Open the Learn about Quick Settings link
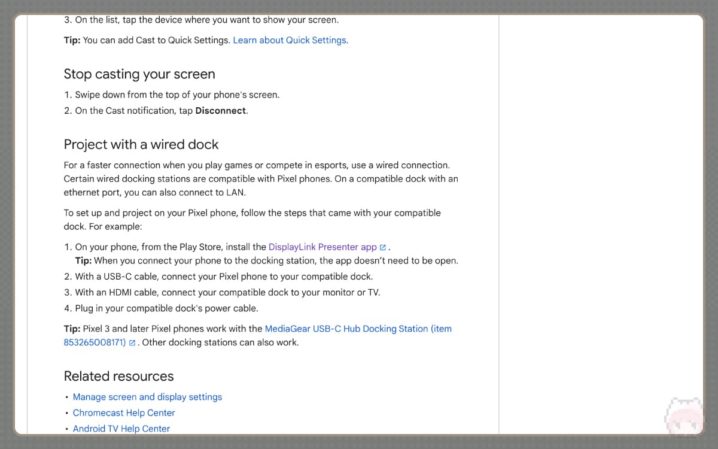The width and height of the screenshot is (718, 449). (290, 40)
